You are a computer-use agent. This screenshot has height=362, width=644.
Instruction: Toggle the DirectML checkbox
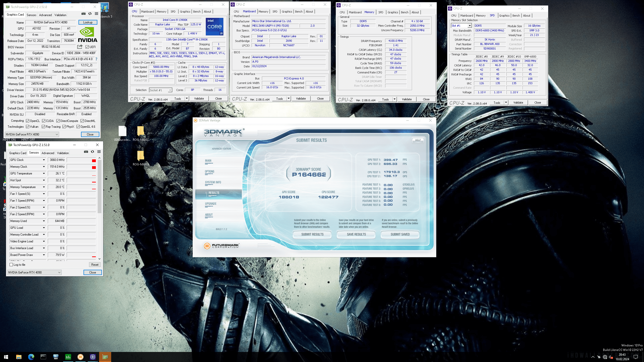click(82, 121)
